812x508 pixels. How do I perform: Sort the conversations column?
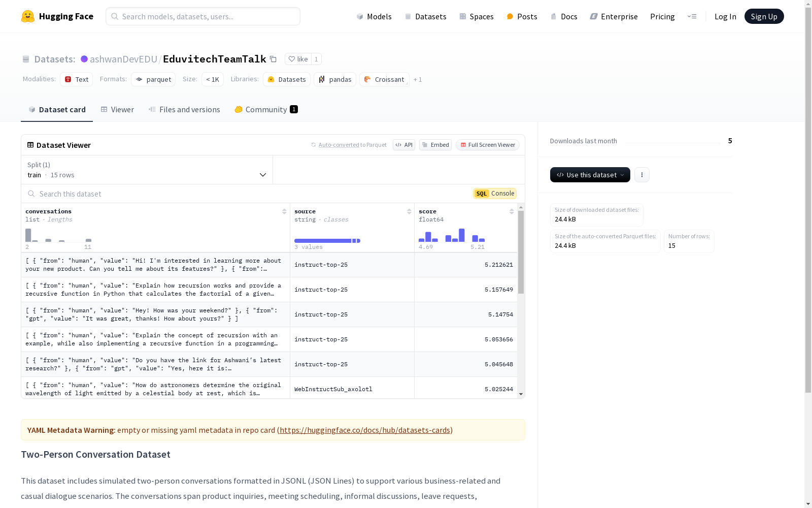point(284,211)
